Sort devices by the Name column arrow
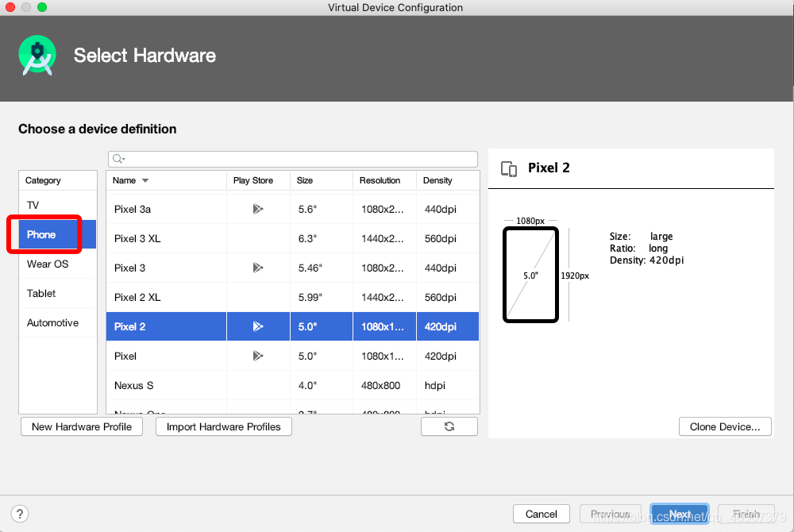Screen dimensions: 794x532 (x=145, y=181)
